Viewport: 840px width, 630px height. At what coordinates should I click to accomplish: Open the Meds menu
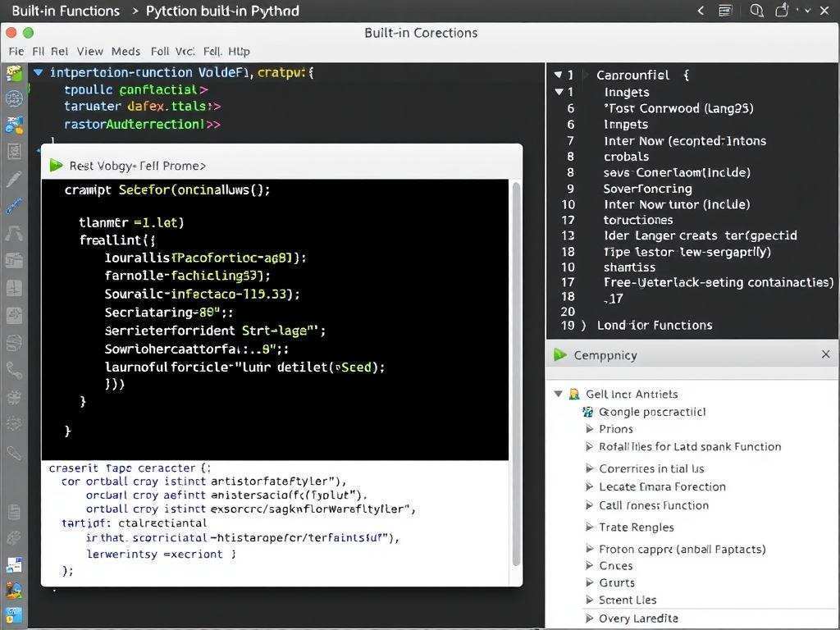click(x=125, y=51)
